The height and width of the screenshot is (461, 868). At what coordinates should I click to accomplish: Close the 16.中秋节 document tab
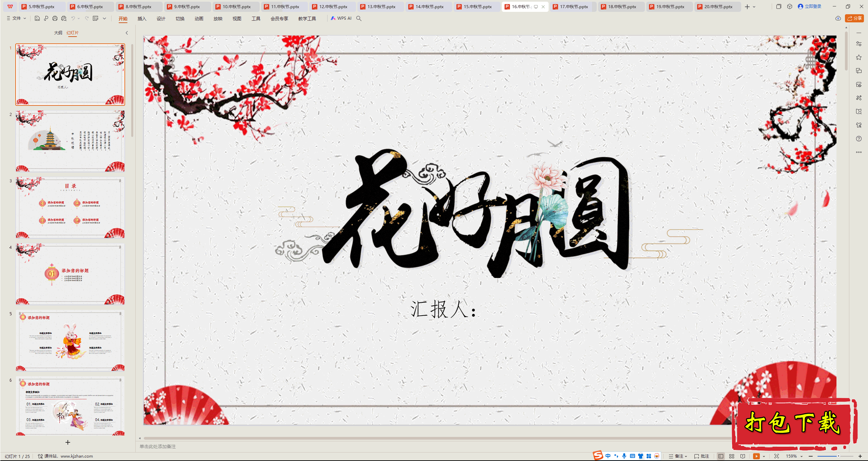pyautogui.click(x=543, y=7)
